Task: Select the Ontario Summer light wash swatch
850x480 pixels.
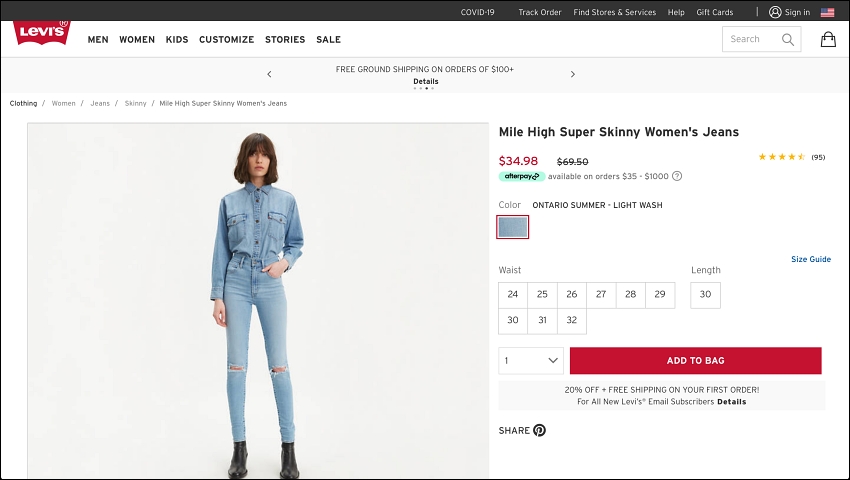Action: [x=512, y=227]
